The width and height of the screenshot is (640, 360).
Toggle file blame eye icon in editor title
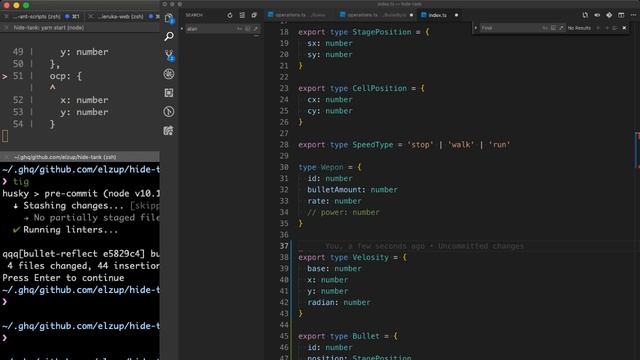(x=597, y=15)
